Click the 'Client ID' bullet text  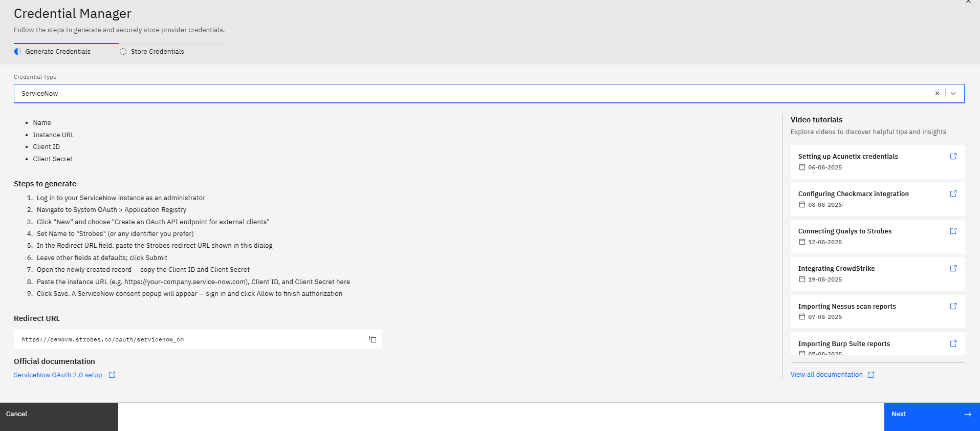(x=47, y=147)
